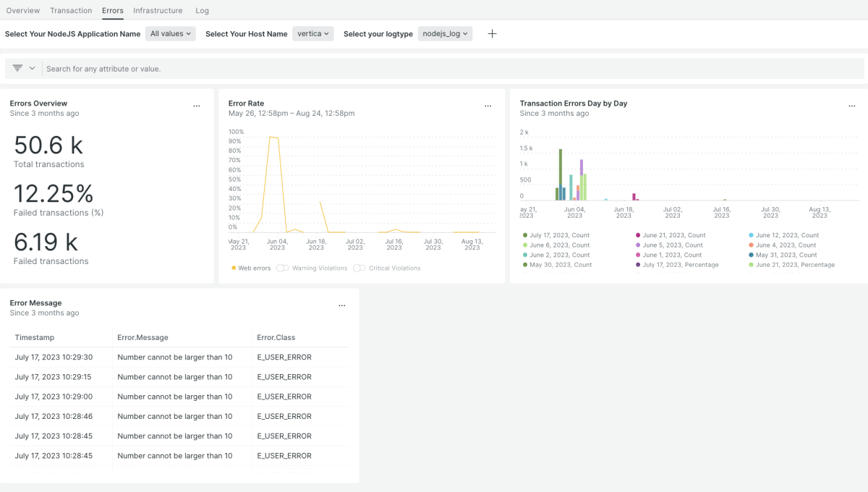This screenshot has width=868, height=492.
Task: Open Error Rate chart ellipsis menu
Action: pos(488,106)
